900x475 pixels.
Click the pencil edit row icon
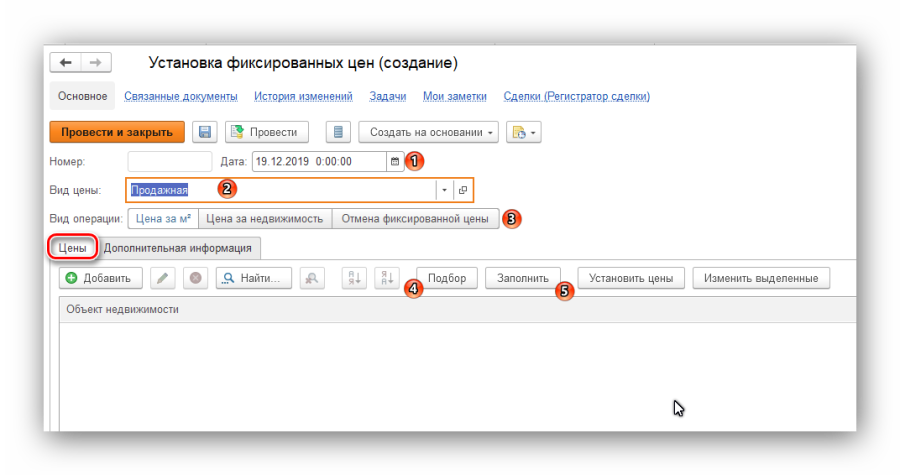click(x=163, y=278)
